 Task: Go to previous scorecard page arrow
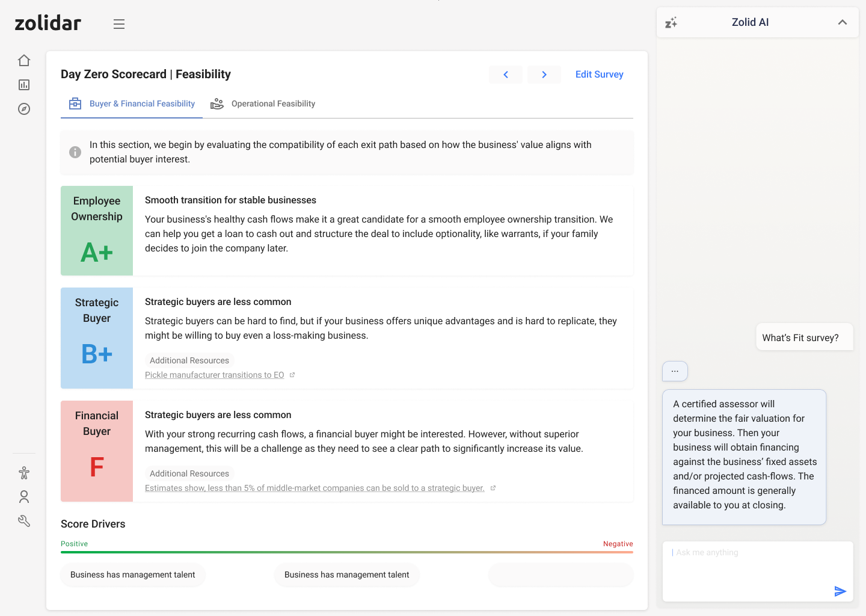[506, 75]
